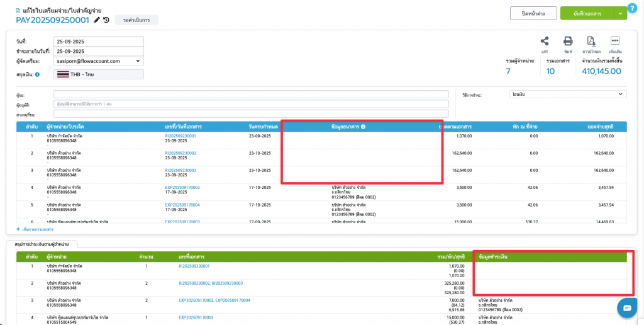Screen dimensions: 644x325
Task: Click info icon next to สกุลเงิน label
Action: [x=37, y=75]
